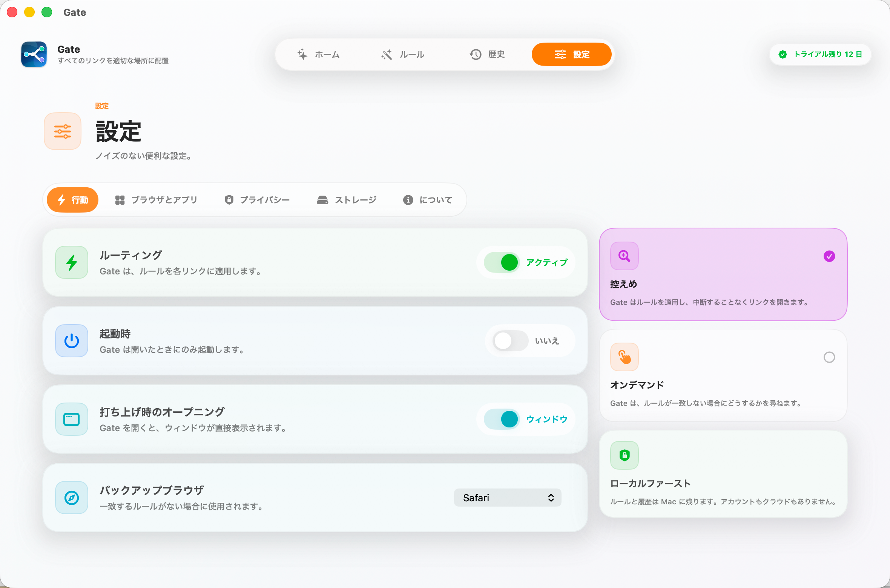Select the 設定 tab
This screenshot has height=588, width=890.
click(x=572, y=55)
